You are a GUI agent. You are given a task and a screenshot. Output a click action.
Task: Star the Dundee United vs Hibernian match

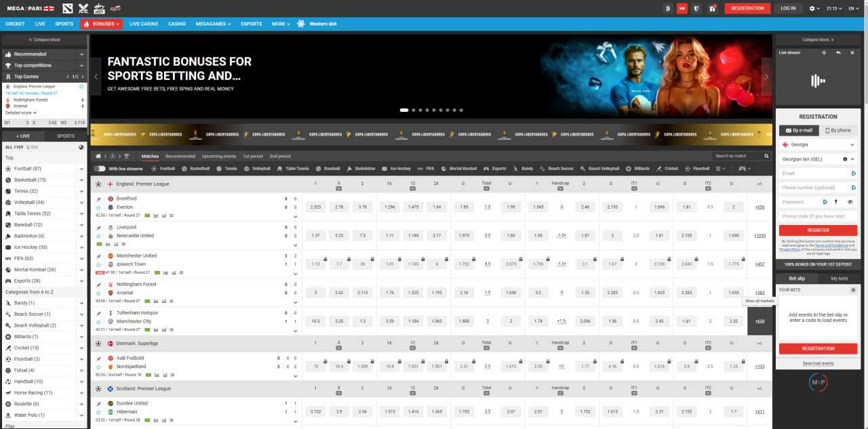pyautogui.click(x=98, y=412)
